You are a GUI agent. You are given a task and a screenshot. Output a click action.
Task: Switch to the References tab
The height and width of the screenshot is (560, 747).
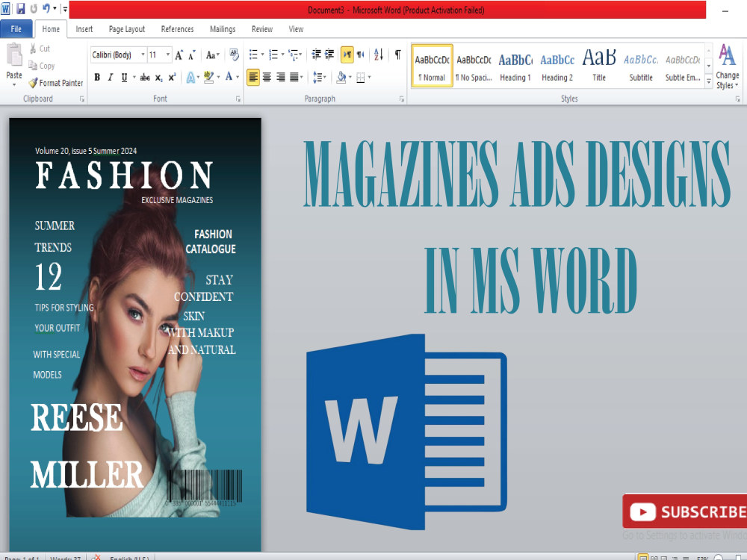pos(177,29)
